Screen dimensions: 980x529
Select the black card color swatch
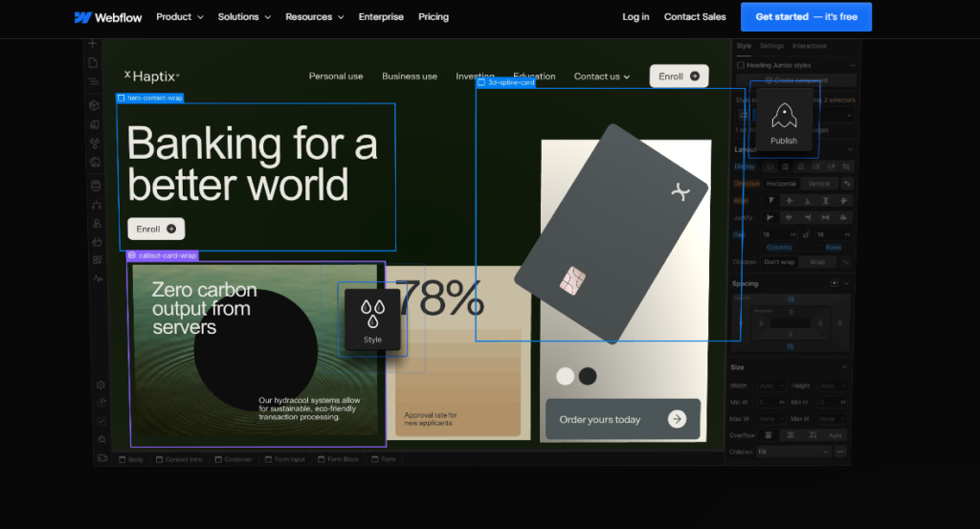588,376
